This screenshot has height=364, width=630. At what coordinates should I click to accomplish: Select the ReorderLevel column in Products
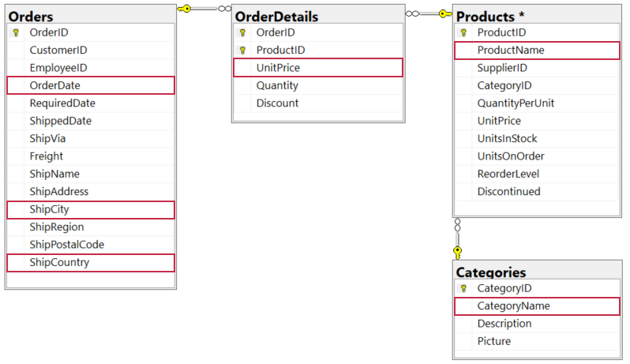click(537, 174)
